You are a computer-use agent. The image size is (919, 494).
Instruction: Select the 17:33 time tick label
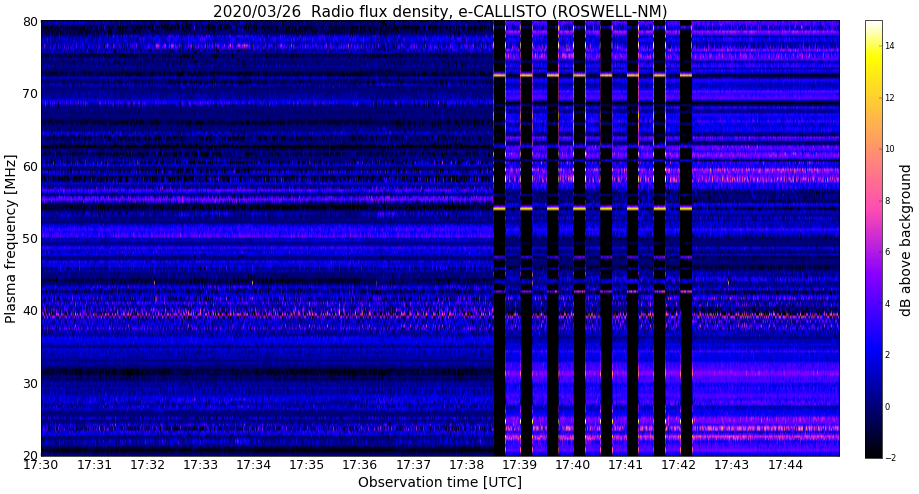pyautogui.click(x=200, y=465)
